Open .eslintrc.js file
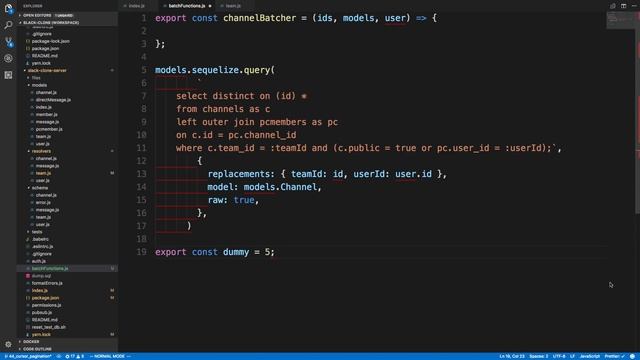Viewport: 640px width, 360px height. (x=42, y=247)
